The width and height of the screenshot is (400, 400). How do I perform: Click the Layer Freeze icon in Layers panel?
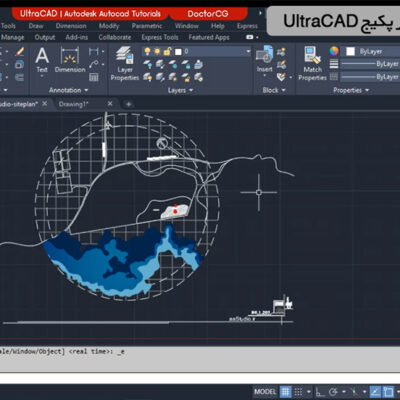tap(173, 64)
